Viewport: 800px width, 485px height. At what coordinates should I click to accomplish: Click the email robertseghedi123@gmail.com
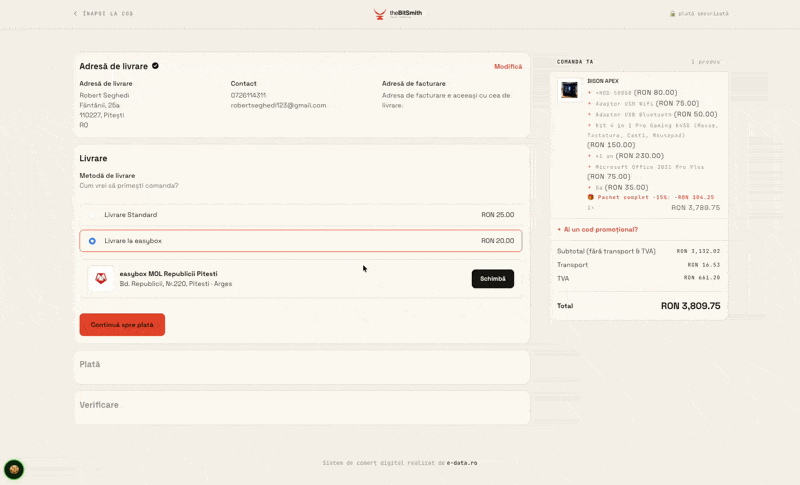tap(278, 105)
